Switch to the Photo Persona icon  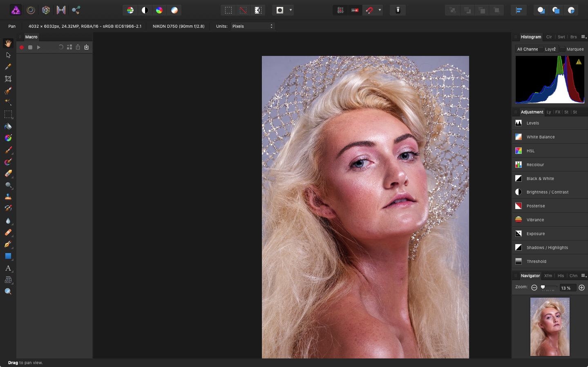[16, 10]
